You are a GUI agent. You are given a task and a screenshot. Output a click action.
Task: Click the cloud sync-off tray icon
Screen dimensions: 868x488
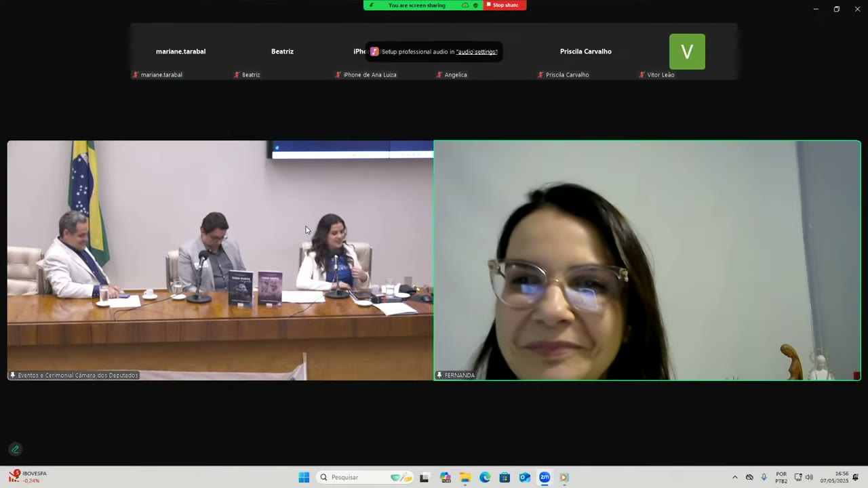pos(749,477)
